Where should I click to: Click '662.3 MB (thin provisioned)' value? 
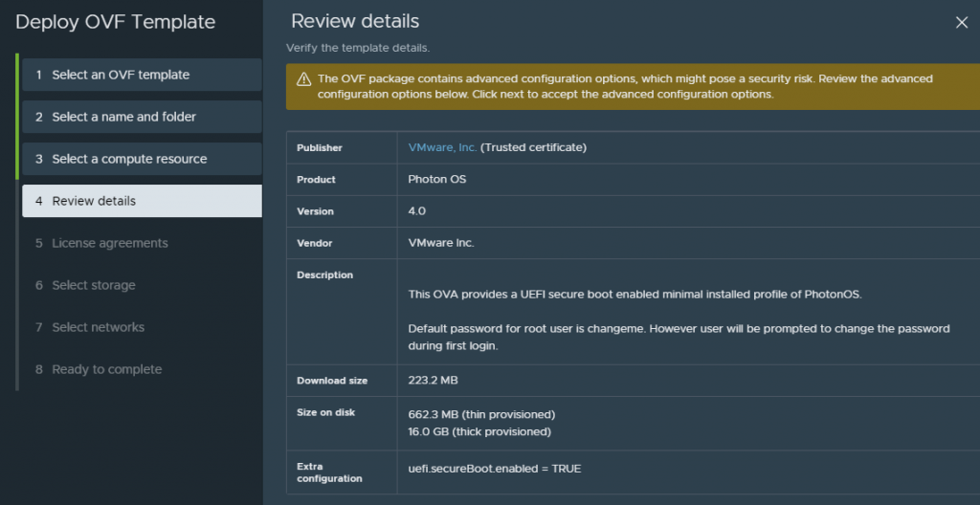[x=482, y=414]
